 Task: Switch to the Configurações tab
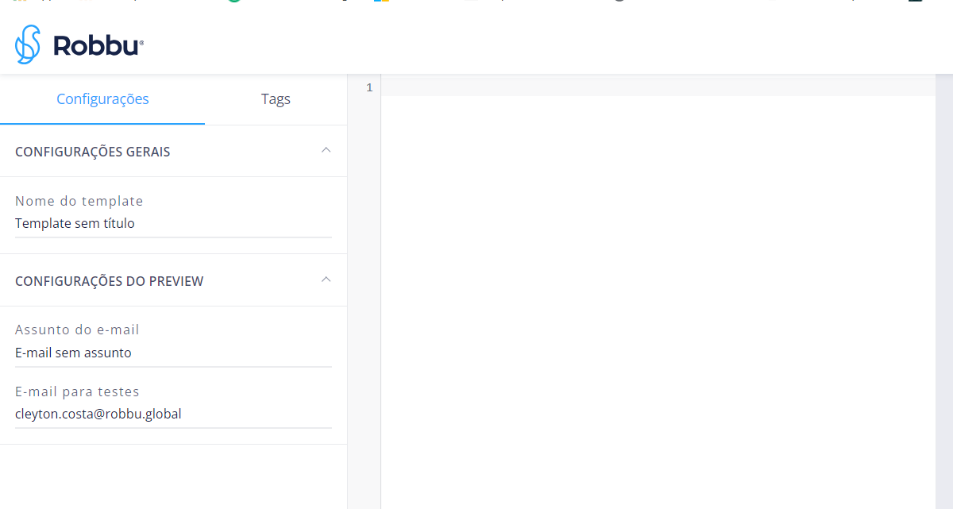click(x=102, y=99)
